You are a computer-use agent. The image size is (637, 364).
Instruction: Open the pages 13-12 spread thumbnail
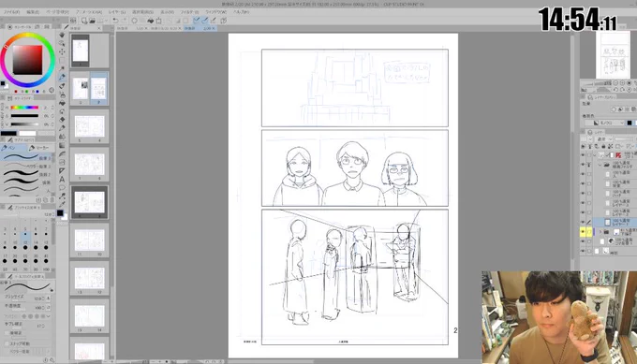coord(89,278)
